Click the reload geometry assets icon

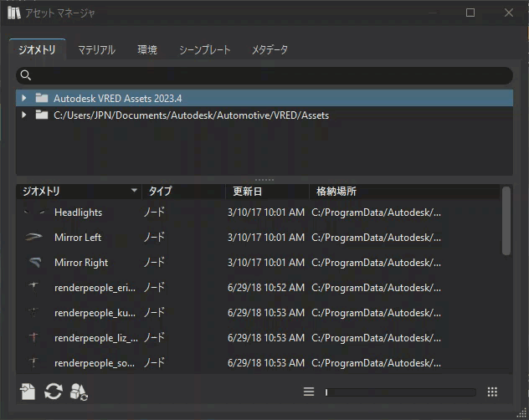pyautogui.click(x=79, y=392)
